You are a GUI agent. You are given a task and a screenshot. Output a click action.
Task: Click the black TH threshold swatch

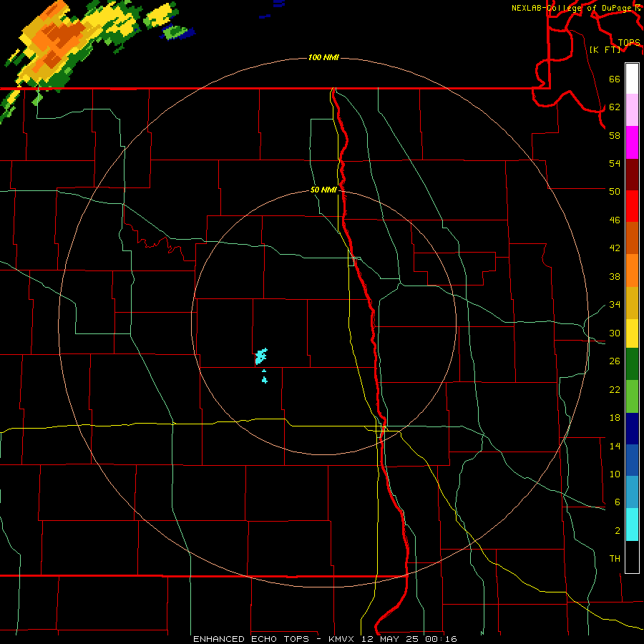632,557
